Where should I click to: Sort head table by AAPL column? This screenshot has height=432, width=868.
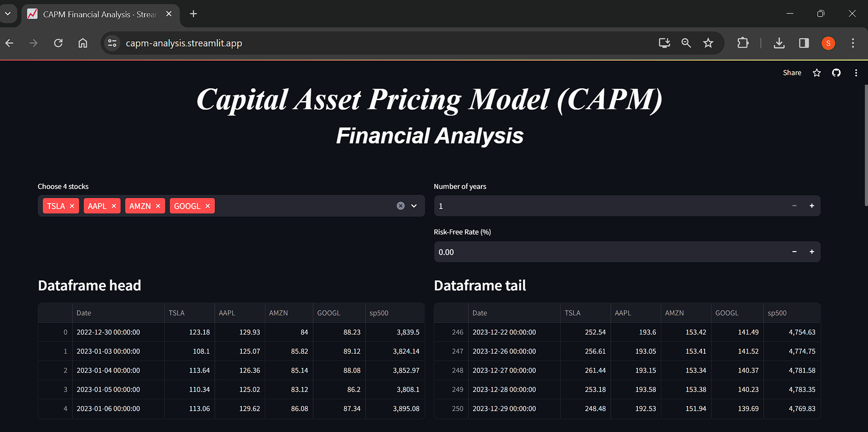(239, 313)
